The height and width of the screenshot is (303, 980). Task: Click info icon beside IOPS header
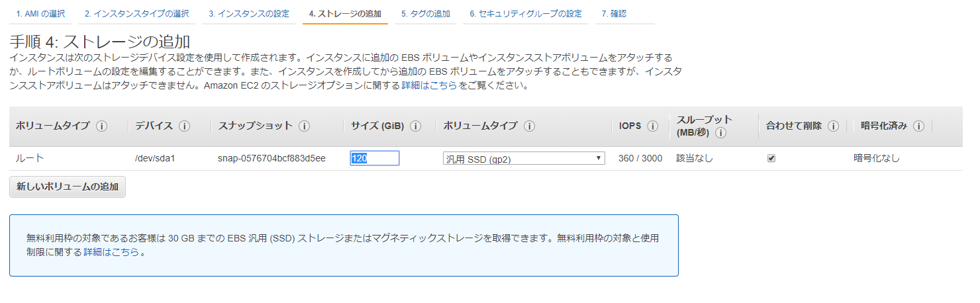652,126
